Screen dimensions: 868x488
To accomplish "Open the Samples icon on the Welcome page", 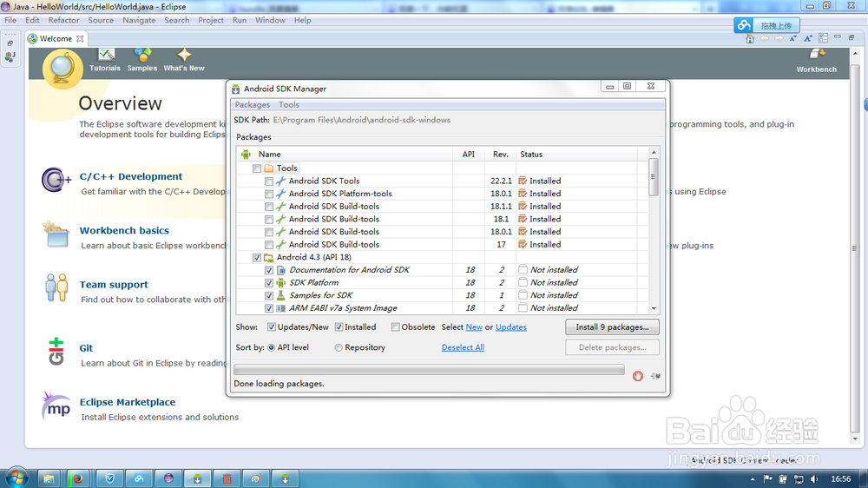I will point(142,55).
